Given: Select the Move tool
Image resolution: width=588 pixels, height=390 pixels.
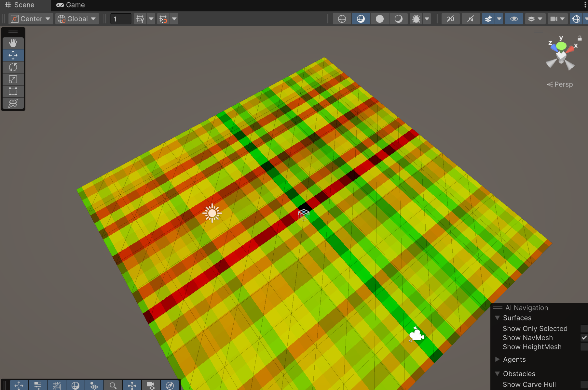Looking at the screenshot, I should click(13, 55).
